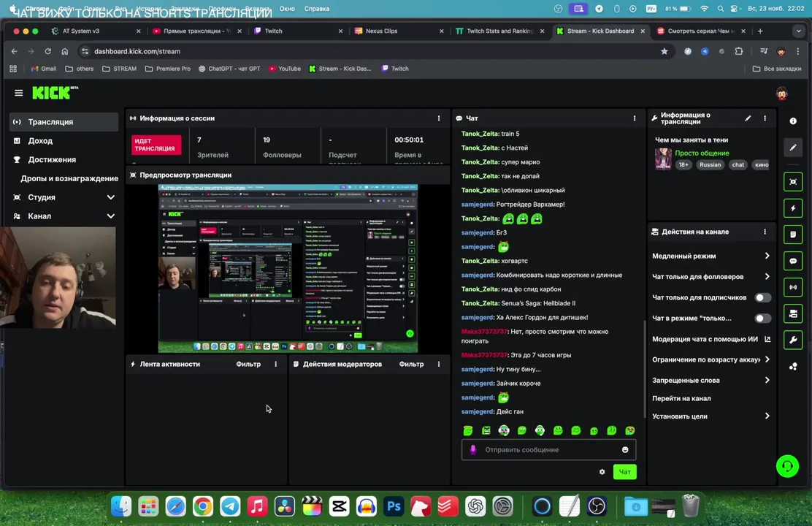Click the info icon in right sidebar

pyautogui.click(x=793, y=121)
